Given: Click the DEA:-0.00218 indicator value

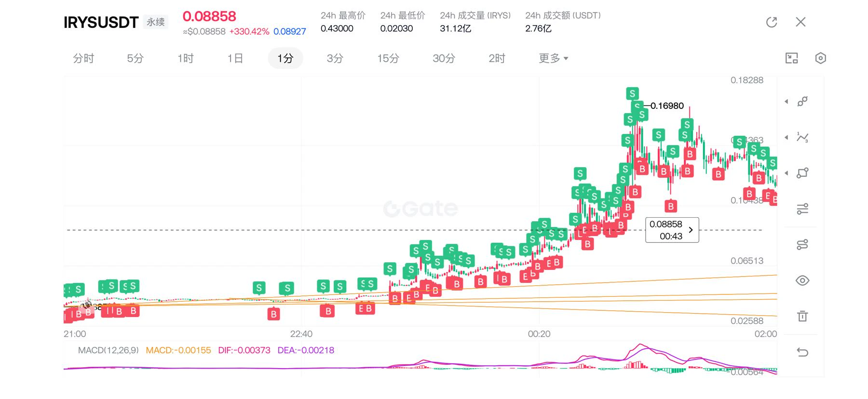Looking at the screenshot, I should (x=306, y=350).
